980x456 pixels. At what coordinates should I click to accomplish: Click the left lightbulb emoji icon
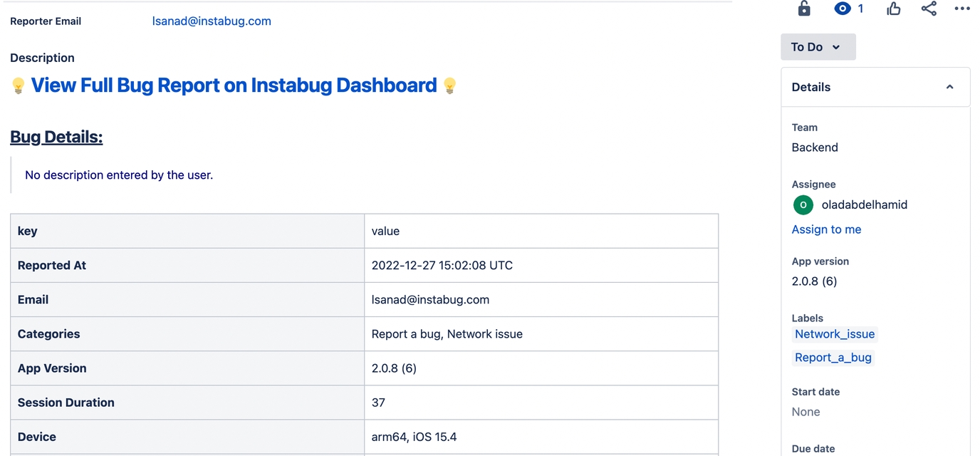pyautogui.click(x=19, y=86)
